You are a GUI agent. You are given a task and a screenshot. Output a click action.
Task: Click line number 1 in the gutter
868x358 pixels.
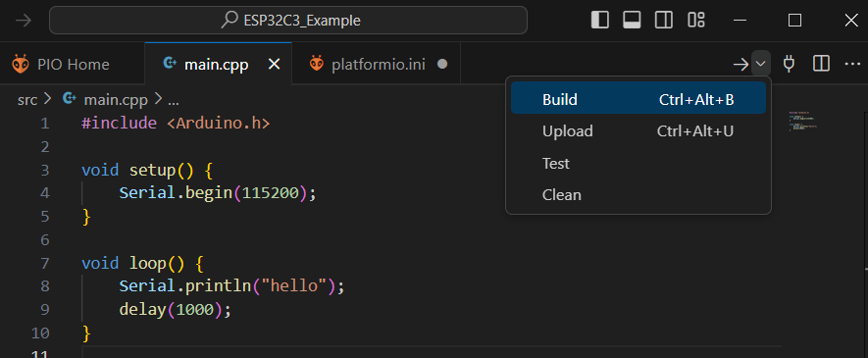pyautogui.click(x=44, y=124)
